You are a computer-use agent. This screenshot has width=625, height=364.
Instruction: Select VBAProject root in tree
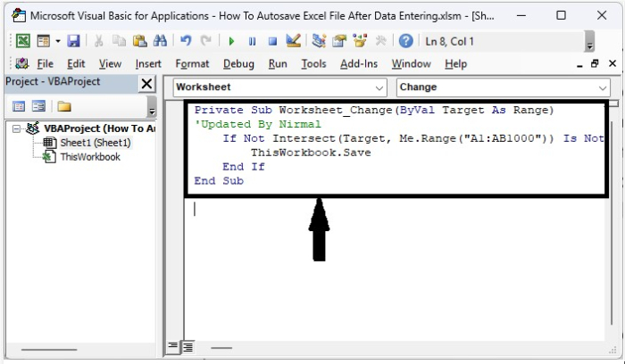[x=100, y=128]
